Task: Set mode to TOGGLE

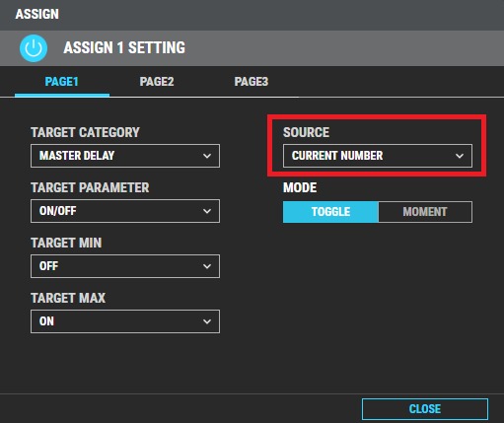Action: (330, 212)
